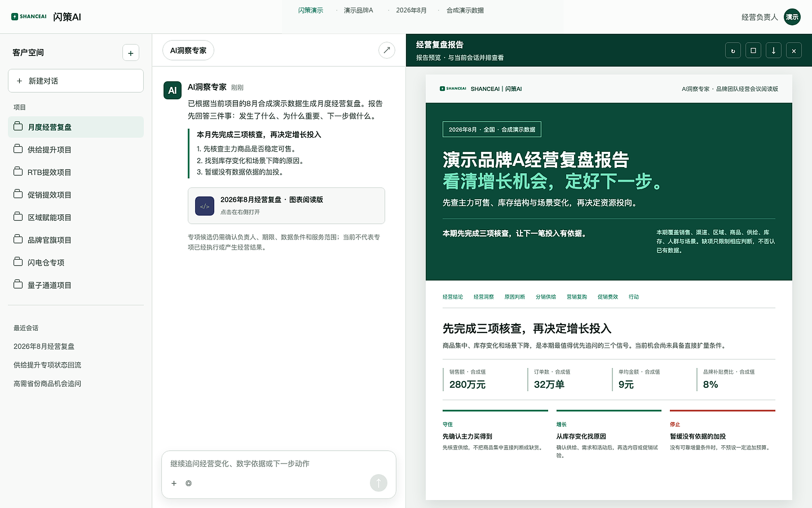Click the folder icon beside 促销提效项目
Screen dimensions: 812x508
[x=18, y=194]
